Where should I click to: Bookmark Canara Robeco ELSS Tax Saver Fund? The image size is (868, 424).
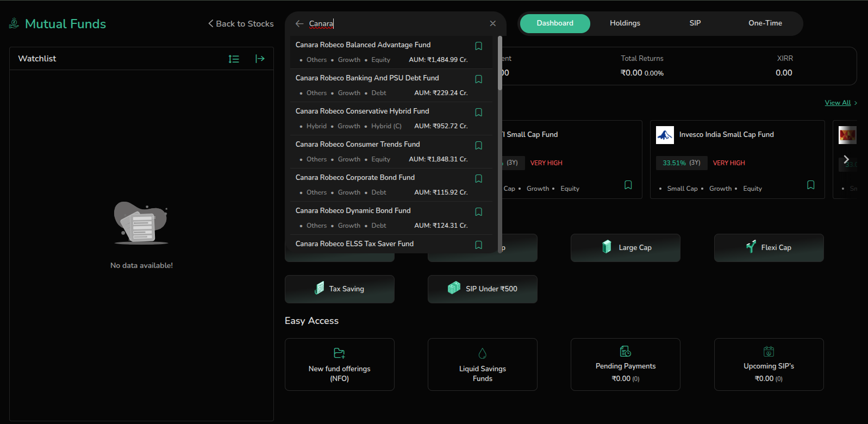click(479, 245)
